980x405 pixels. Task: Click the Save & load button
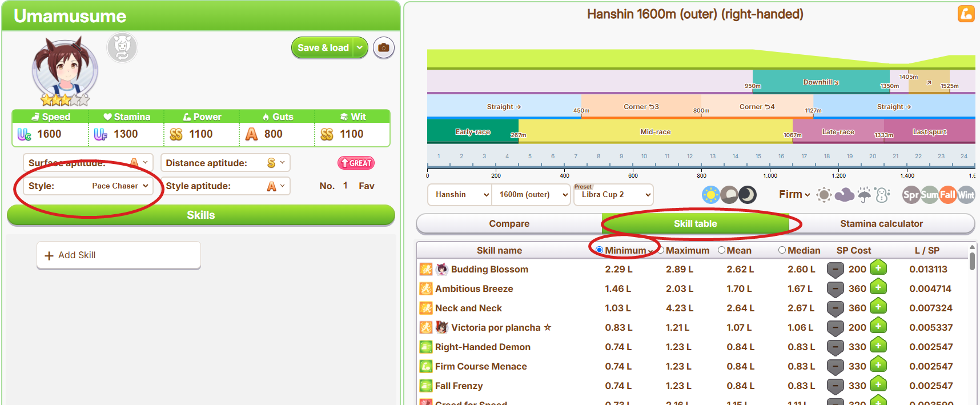pos(323,48)
